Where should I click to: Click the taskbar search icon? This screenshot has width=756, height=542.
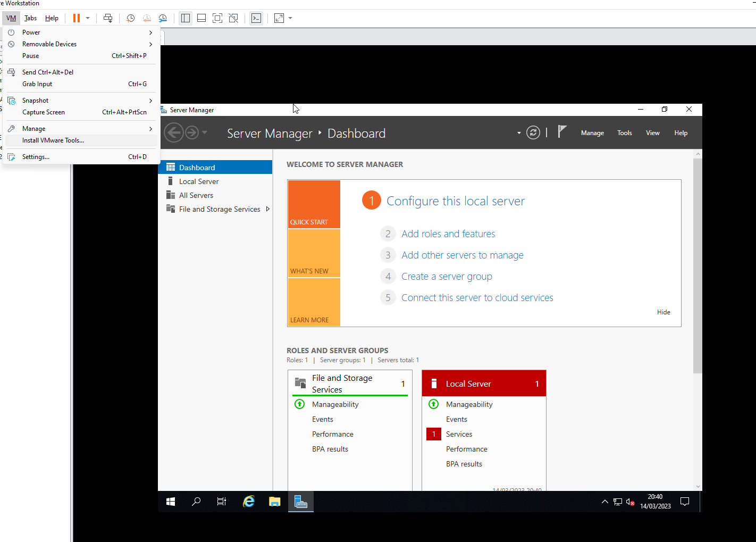click(x=196, y=501)
